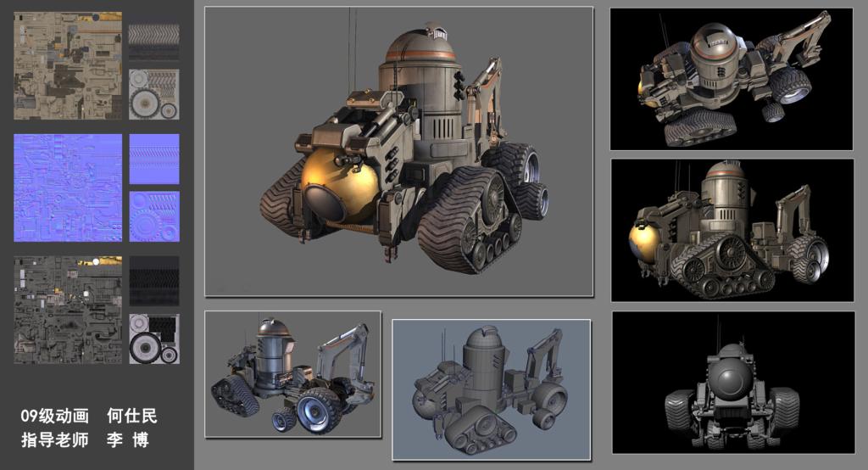Open the black-and-white wheel specular texture

coord(153,339)
